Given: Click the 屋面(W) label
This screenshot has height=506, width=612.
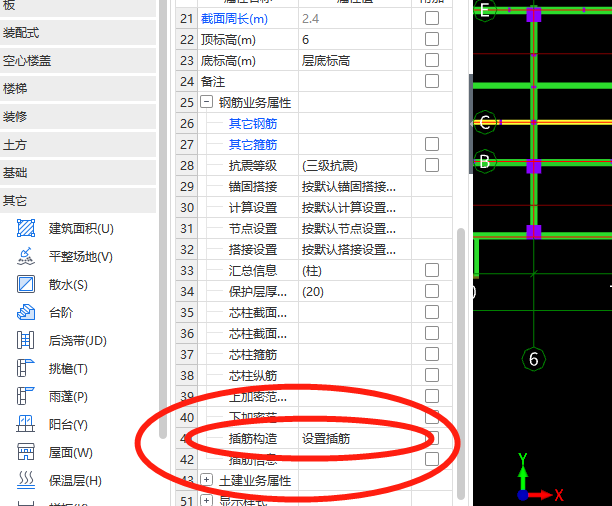Looking at the screenshot, I should (x=71, y=453).
